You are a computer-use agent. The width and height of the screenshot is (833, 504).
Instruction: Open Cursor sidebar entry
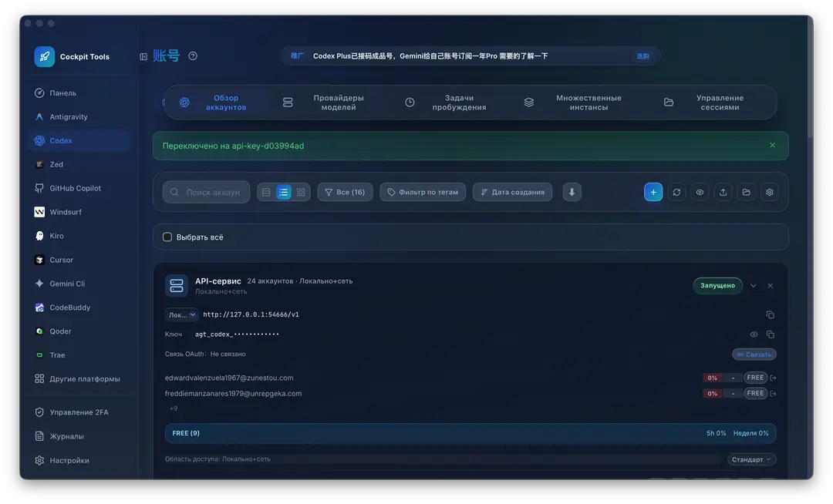point(79,260)
